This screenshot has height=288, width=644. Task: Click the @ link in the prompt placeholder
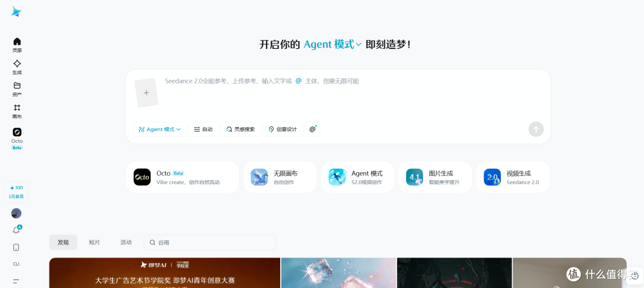click(298, 81)
